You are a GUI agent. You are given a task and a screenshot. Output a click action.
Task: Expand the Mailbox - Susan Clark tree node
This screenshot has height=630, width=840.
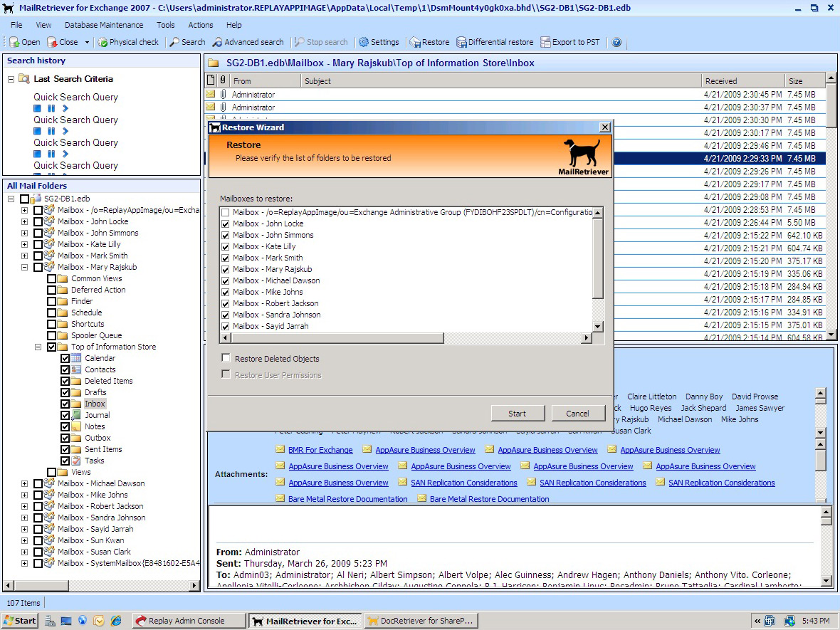coord(25,552)
